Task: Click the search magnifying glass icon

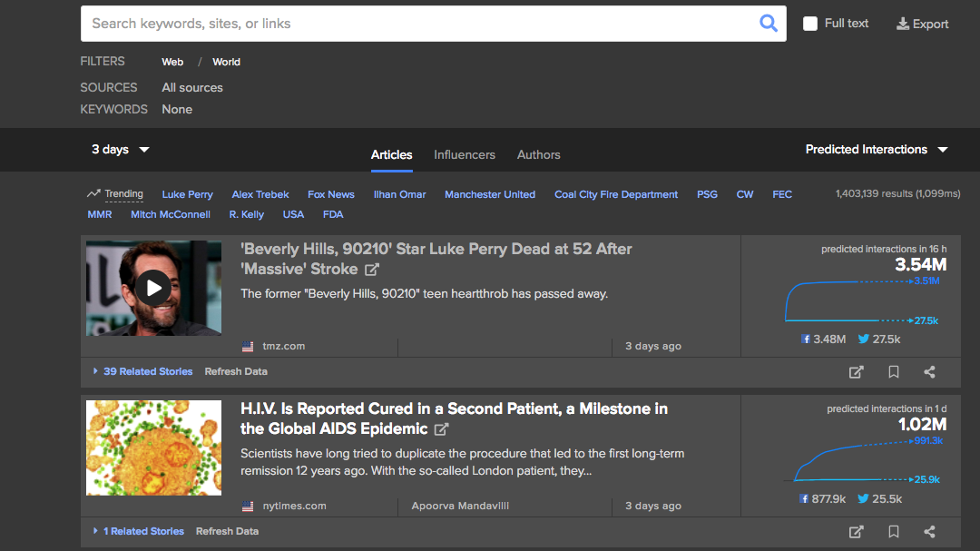Action: 768,23
